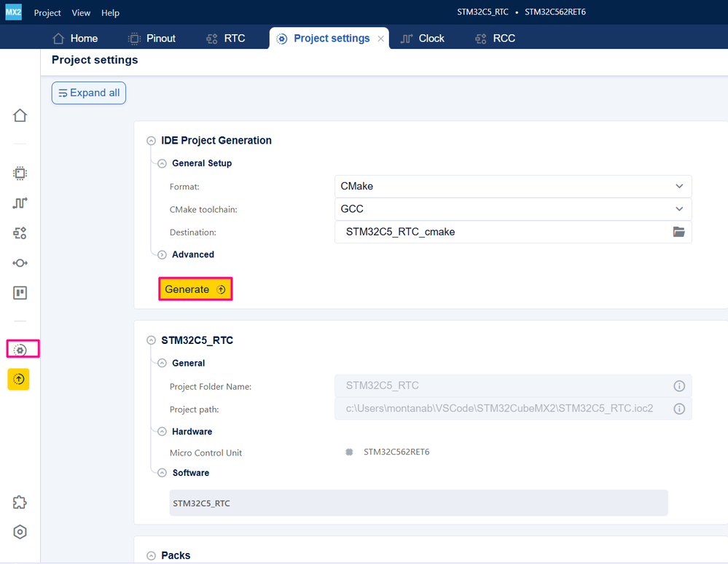Collapse the Software subsection
This screenshot has height=564, width=728.
click(x=162, y=473)
